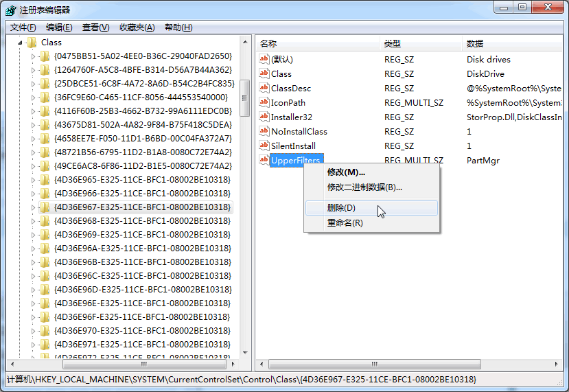The image size is (569, 392).
Task: Click the string icon beside ClassDesc value
Action: (x=264, y=88)
